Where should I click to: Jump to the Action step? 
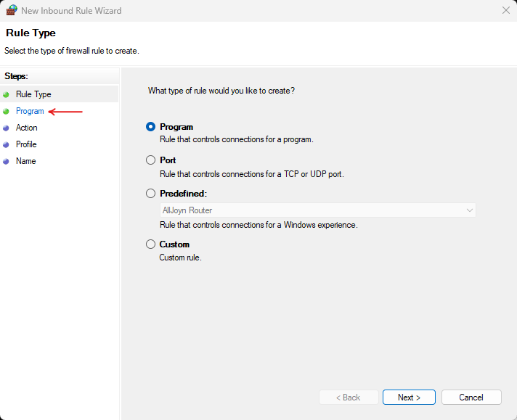click(26, 128)
